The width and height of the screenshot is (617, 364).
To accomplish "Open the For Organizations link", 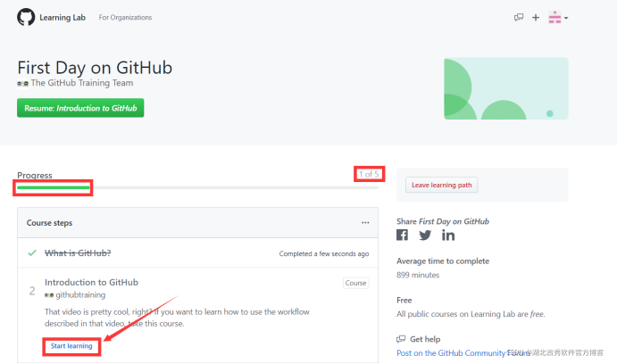I will pos(125,18).
